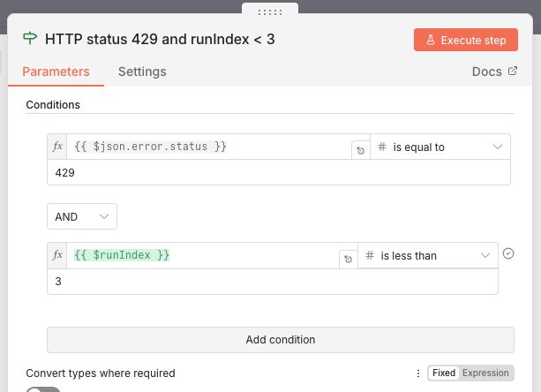
Task: Grab the drag handle at panel top
Action: (x=270, y=11)
